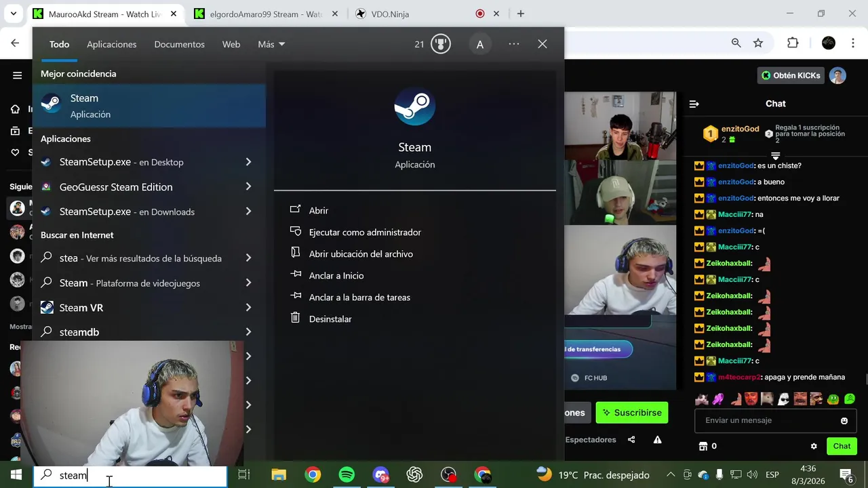
Task: Expand the leaderboard pinned gifters panel
Action: (776, 155)
